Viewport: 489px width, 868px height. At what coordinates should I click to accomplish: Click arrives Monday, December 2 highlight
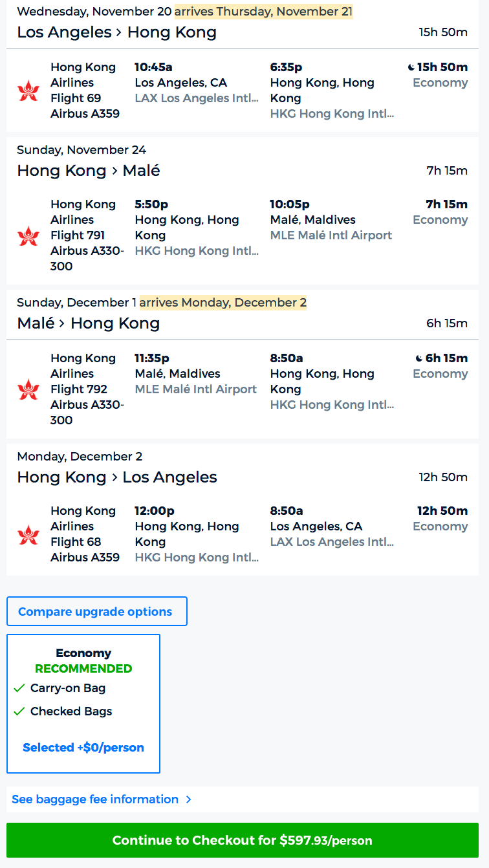click(x=223, y=303)
